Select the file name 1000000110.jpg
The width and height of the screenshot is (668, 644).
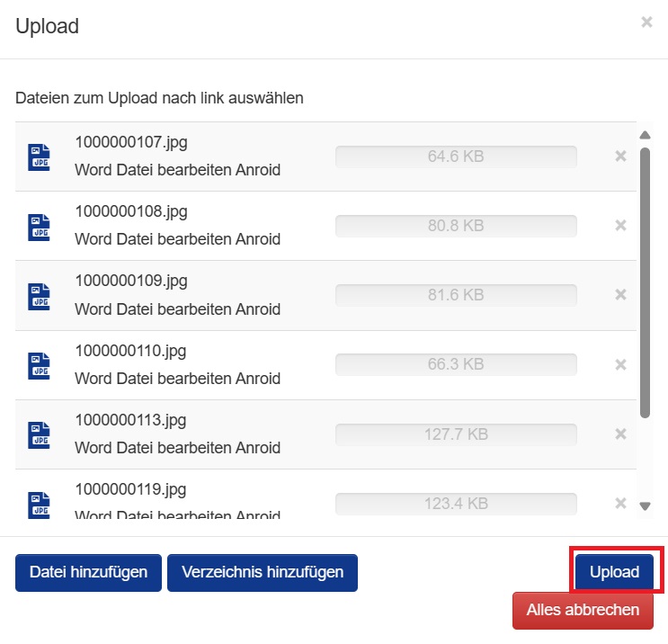coord(130,351)
